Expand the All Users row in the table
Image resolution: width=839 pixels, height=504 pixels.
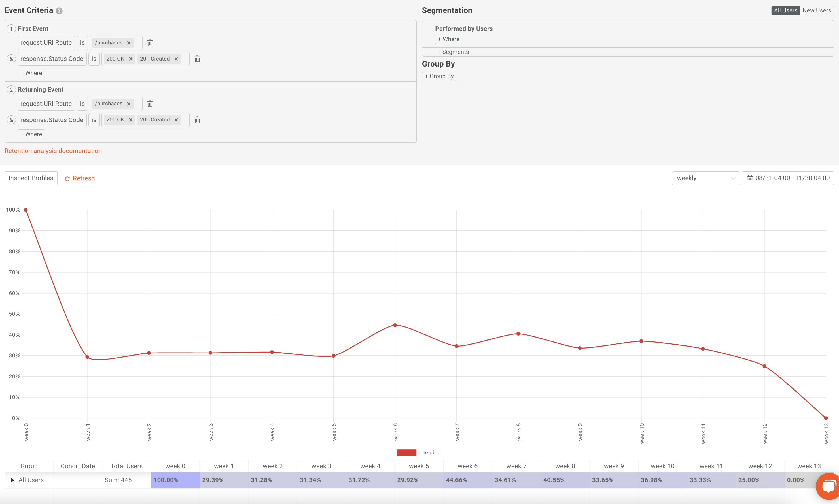point(12,480)
